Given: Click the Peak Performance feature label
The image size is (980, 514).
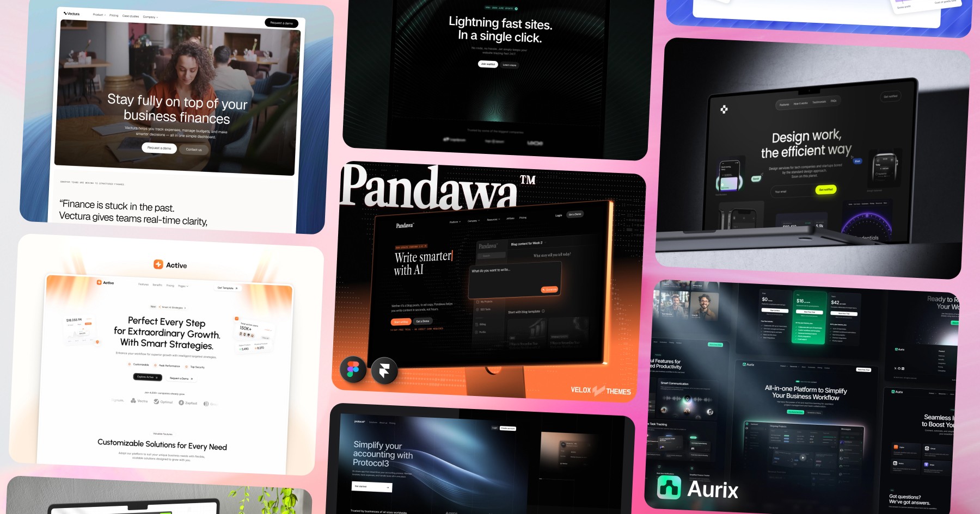Looking at the screenshot, I should 167,366.
